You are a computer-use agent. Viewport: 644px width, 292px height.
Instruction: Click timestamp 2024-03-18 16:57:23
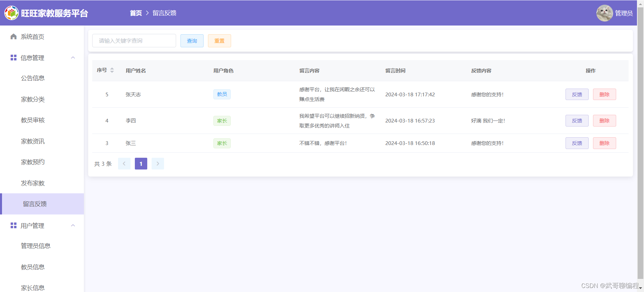pyautogui.click(x=410, y=121)
